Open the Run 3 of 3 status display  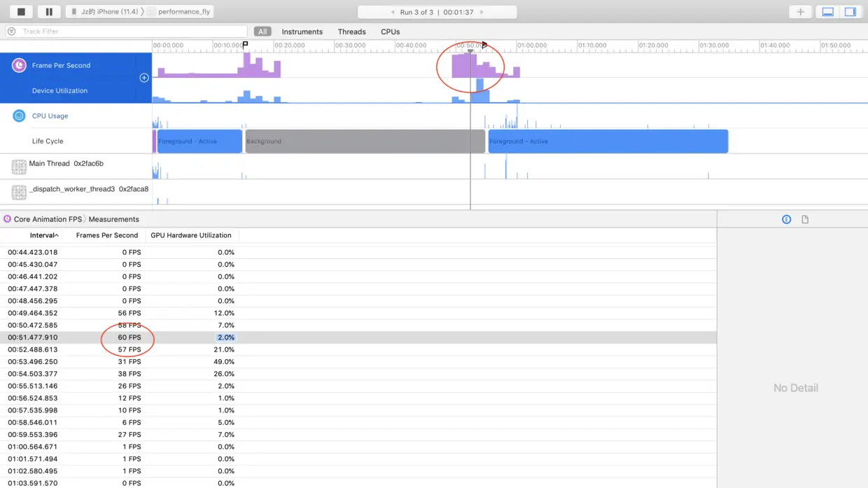(x=437, y=12)
